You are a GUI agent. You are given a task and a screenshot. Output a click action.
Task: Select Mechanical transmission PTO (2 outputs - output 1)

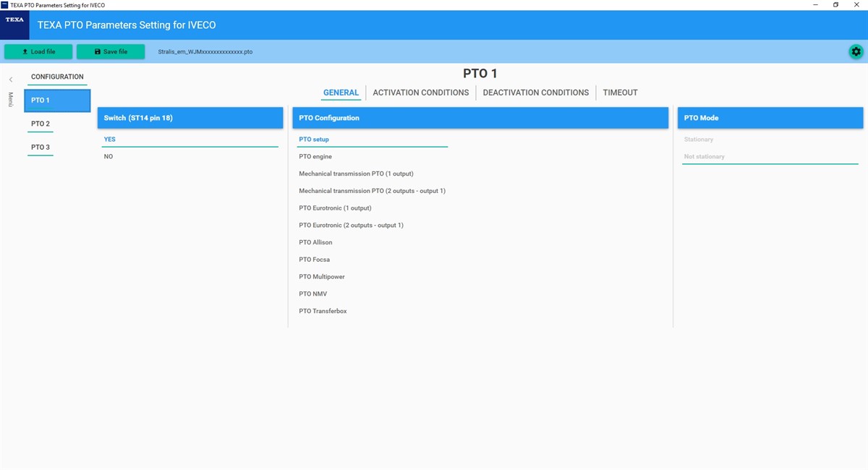(x=372, y=191)
